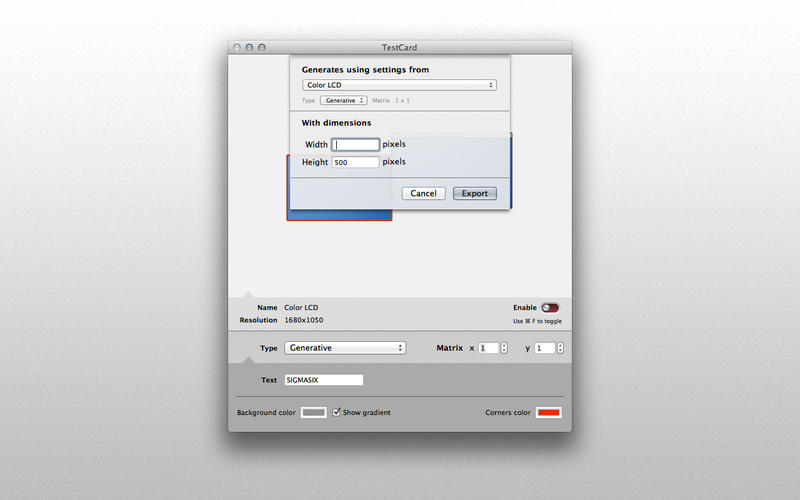Image resolution: width=800 pixels, height=500 pixels.
Task: Close the TestCard window
Action: click(x=237, y=47)
